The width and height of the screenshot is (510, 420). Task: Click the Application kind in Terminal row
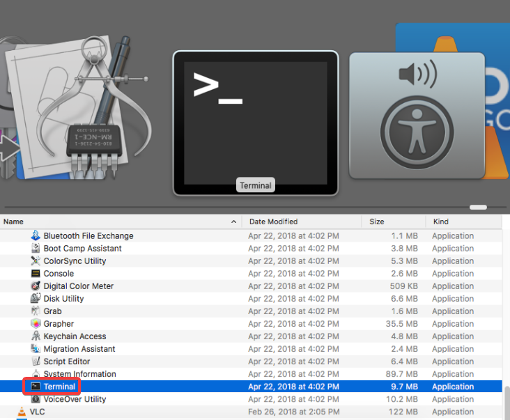[x=453, y=387]
